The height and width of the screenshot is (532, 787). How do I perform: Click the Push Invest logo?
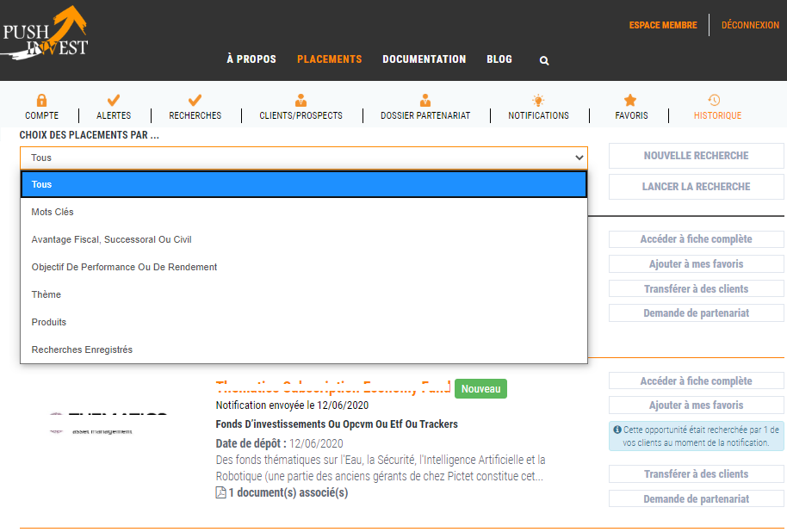pos(45,34)
